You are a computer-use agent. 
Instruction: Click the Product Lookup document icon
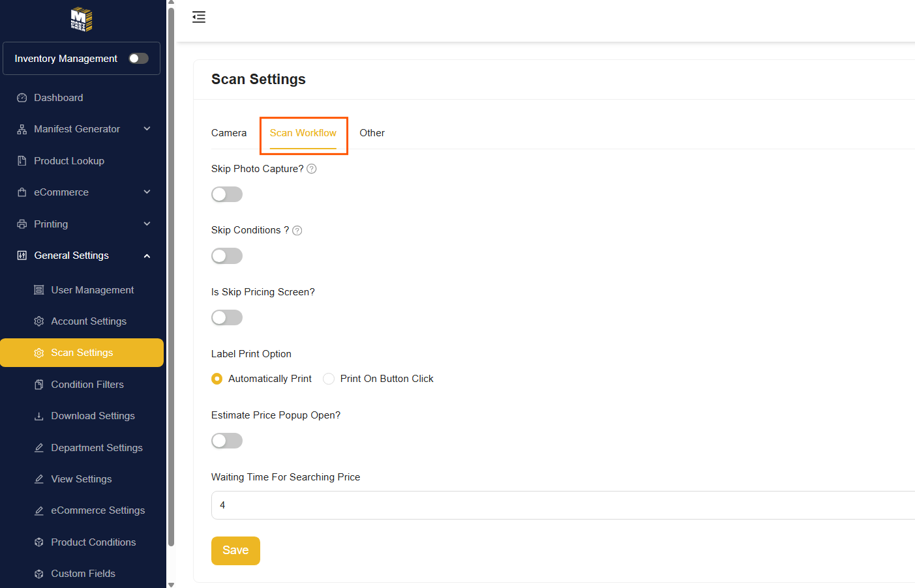click(22, 161)
